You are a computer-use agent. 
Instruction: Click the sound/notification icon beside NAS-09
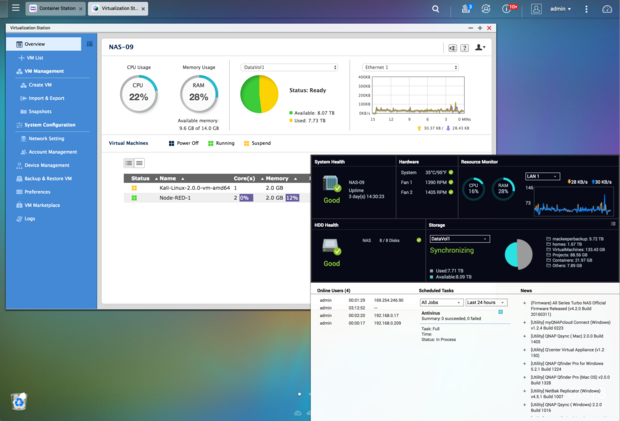click(x=452, y=48)
